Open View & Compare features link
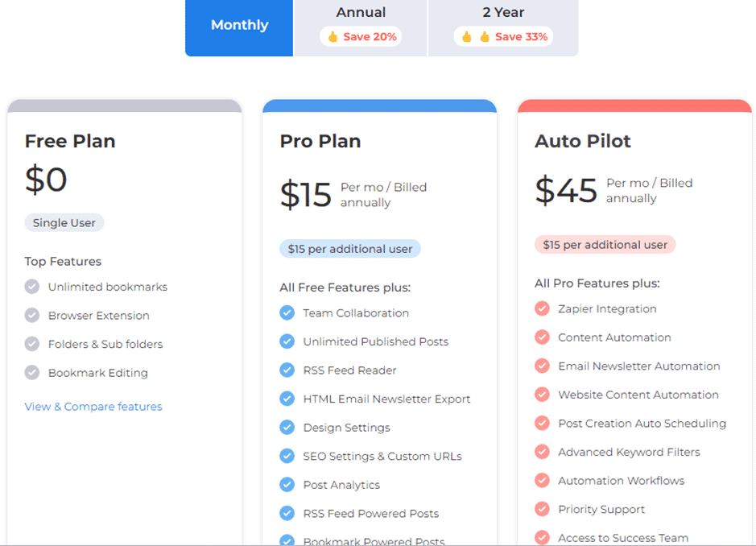This screenshot has width=756, height=546. [x=93, y=407]
